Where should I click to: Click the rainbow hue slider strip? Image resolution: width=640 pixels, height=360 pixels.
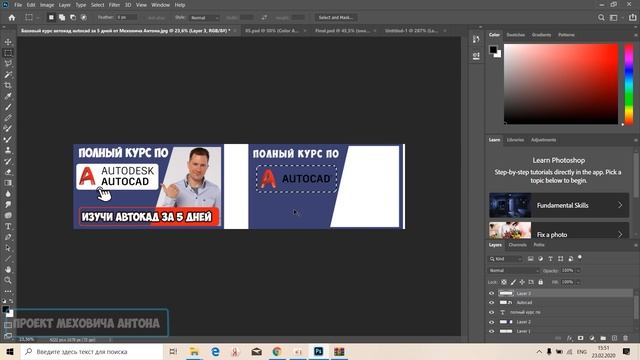[x=629, y=84]
